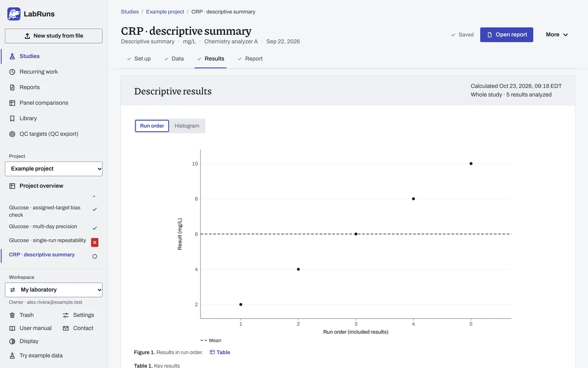Image resolution: width=588 pixels, height=368 pixels.
Task: Select the Results tab
Action: (x=211, y=58)
